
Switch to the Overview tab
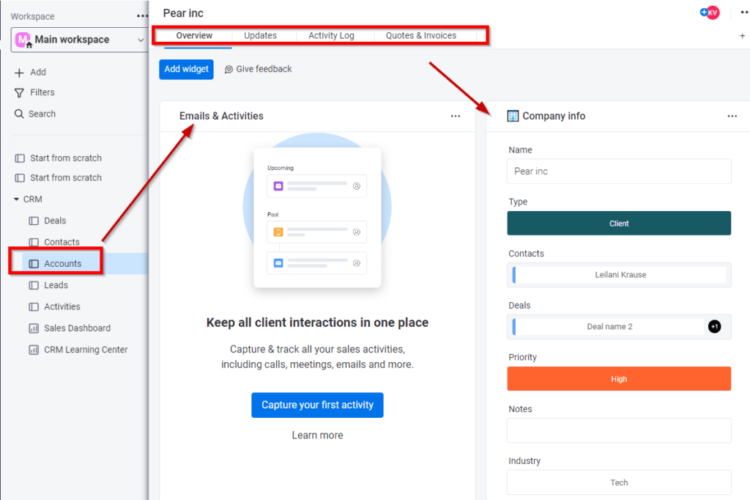[x=194, y=35]
